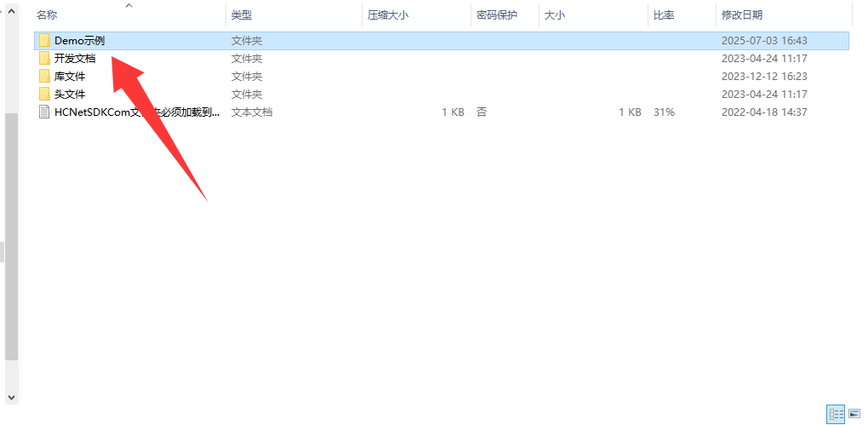Select the Demo示例 folder icon
Image resolution: width=868 pixels, height=425 pixels.
[44, 41]
